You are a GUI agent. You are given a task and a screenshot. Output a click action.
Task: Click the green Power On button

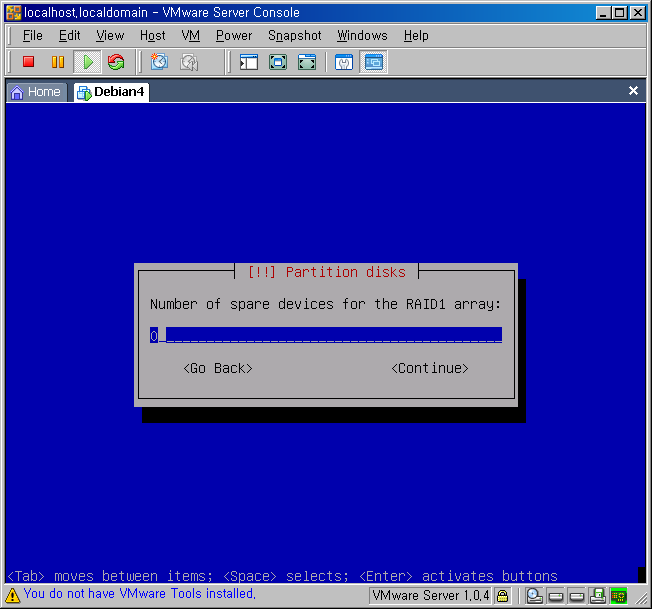coord(87,62)
